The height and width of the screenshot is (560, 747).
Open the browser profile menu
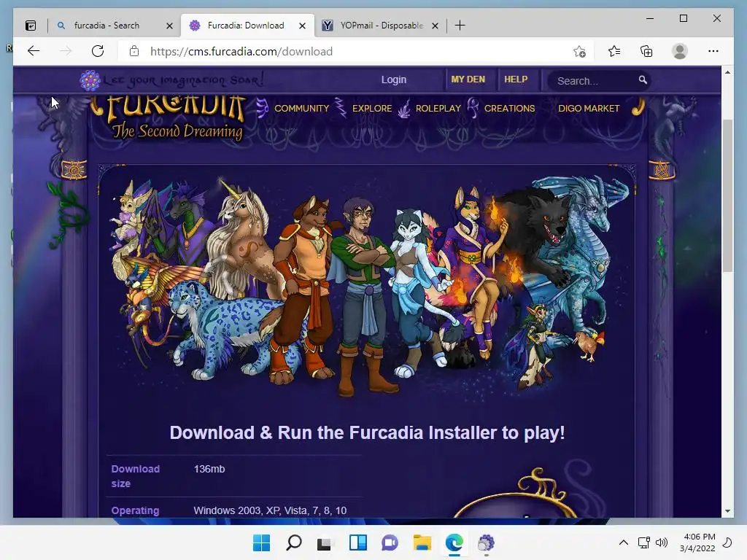[x=680, y=51]
